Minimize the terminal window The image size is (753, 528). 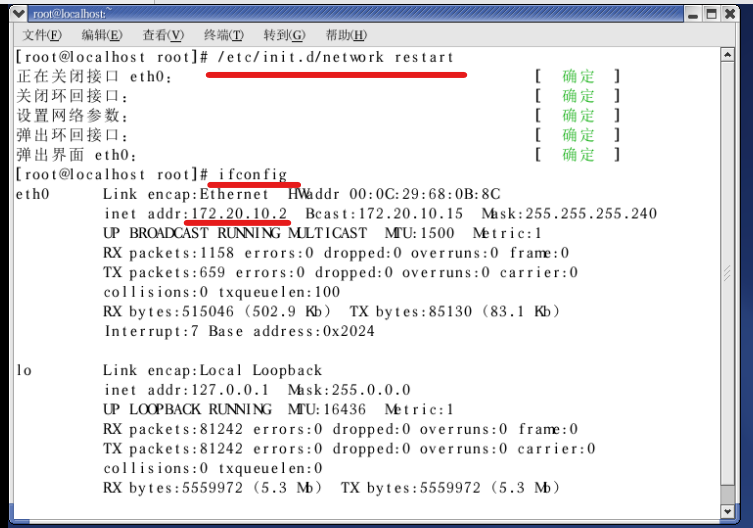click(692, 14)
